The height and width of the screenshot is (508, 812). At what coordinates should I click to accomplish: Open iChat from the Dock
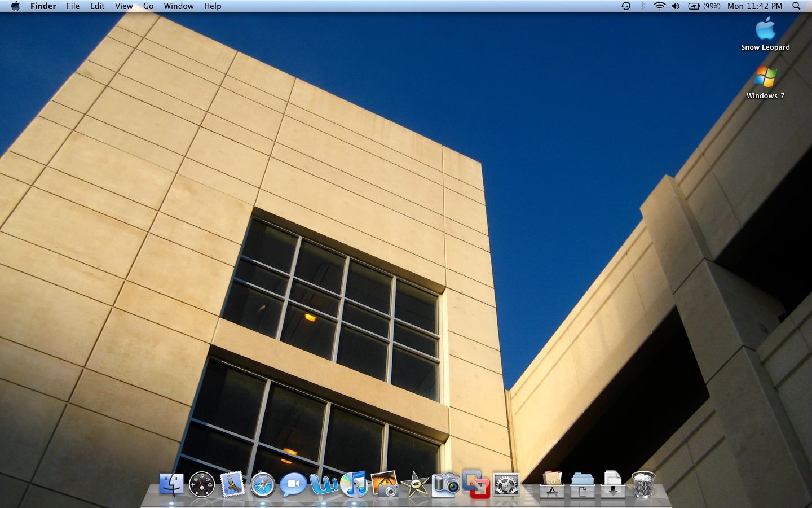[293, 485]
